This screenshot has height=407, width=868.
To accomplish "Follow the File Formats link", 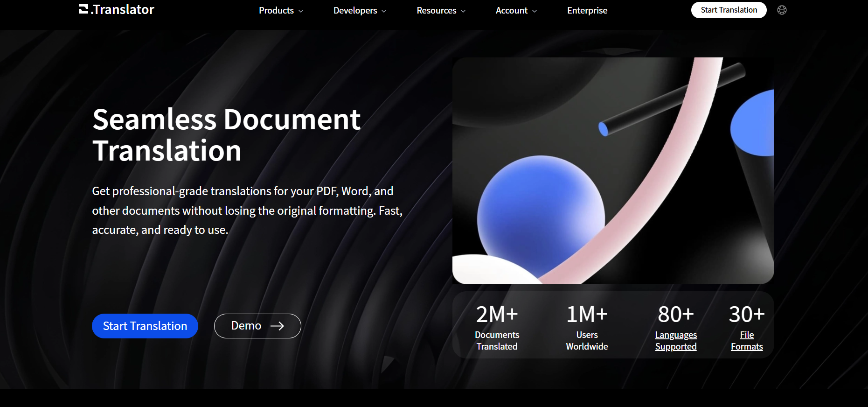I will pos(747,341).
